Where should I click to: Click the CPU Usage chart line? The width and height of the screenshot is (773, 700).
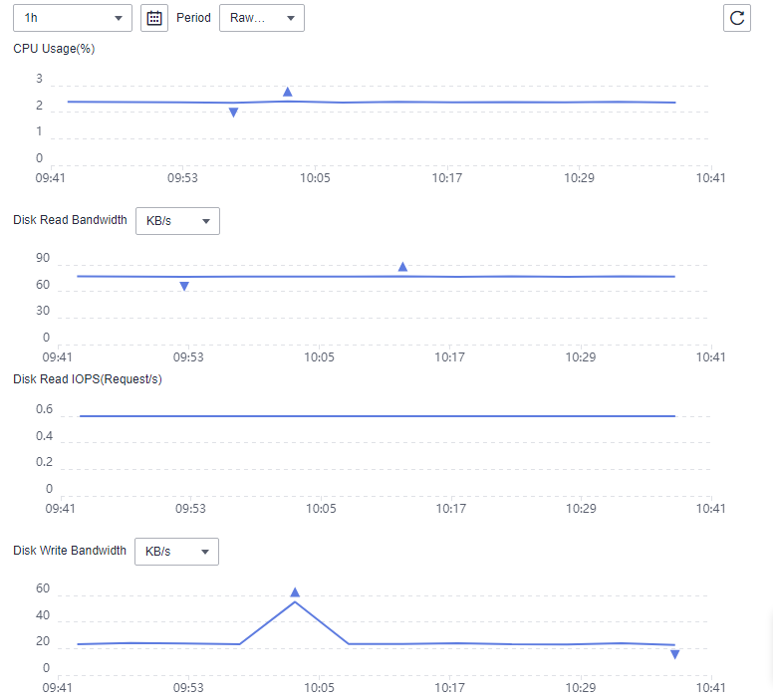(372, 102)
